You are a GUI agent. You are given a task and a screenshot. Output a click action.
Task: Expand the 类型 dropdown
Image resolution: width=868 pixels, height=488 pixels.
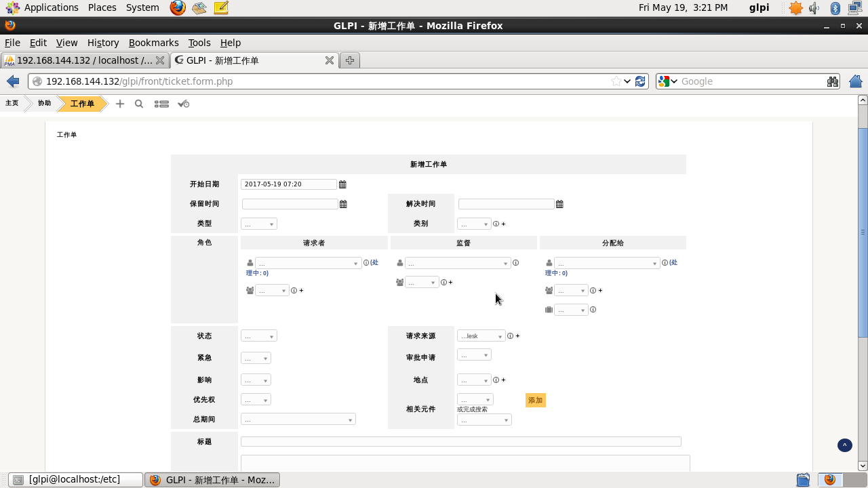coord(259,224)
